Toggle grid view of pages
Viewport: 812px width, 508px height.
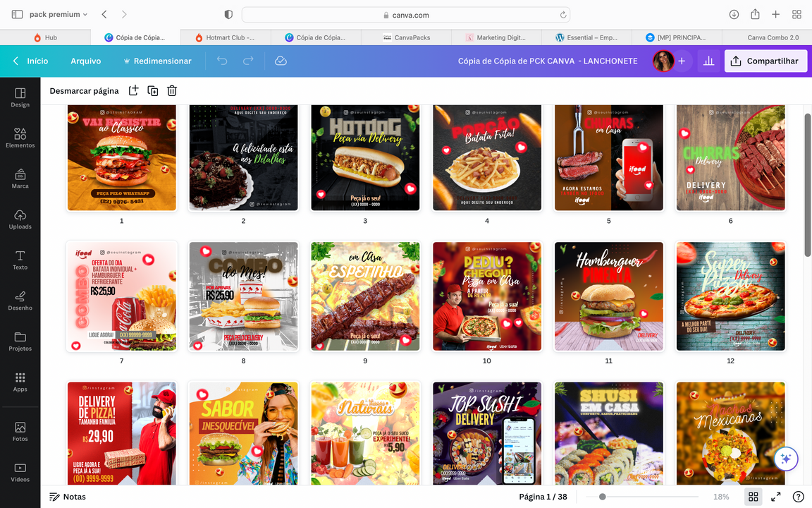coord(753,497)
